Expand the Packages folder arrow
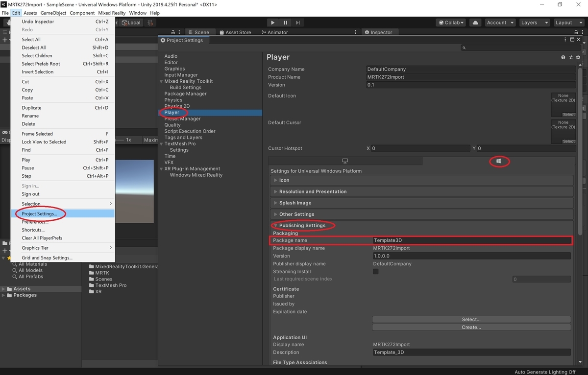The height and width of the screenshot is (375, 588). 4,295
